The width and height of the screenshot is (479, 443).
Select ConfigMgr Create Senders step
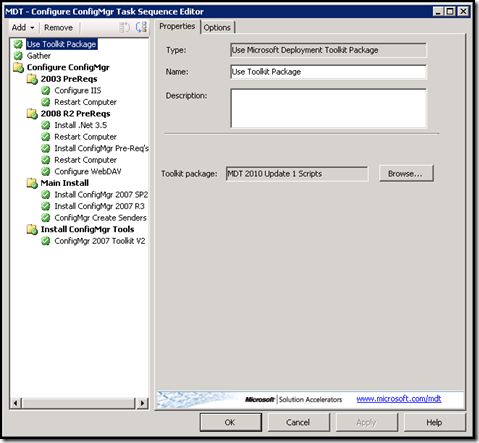pos(100,218)
